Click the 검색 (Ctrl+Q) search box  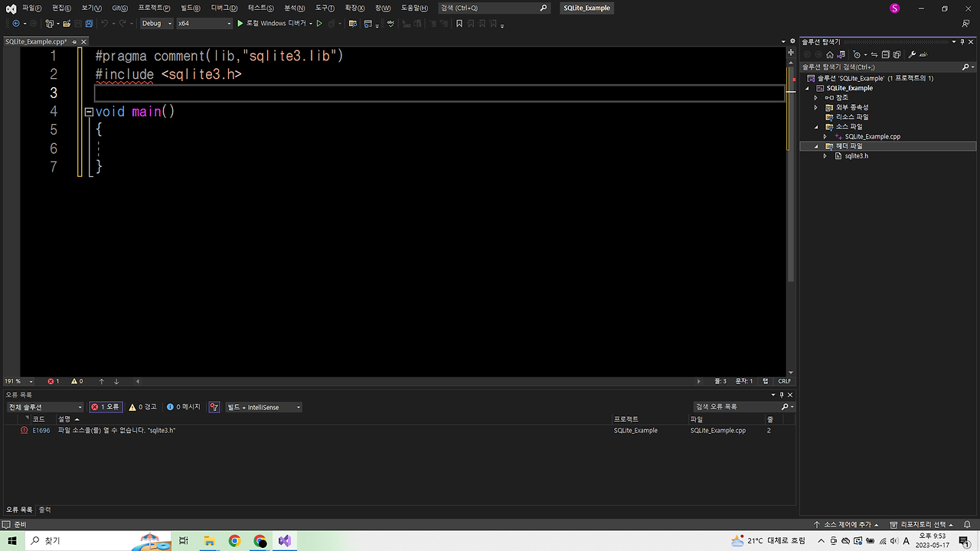495,8
